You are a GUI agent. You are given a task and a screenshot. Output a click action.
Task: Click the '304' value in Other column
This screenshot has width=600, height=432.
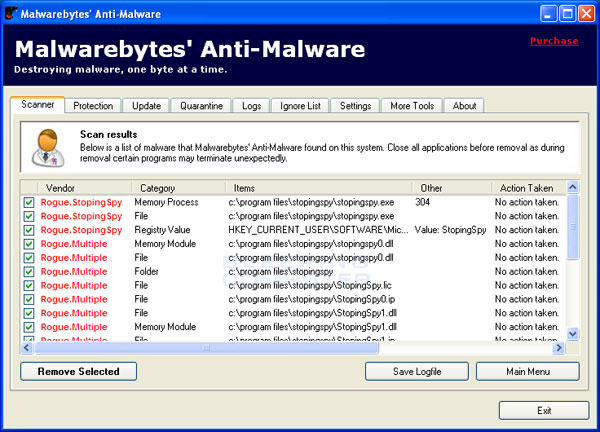422,202
